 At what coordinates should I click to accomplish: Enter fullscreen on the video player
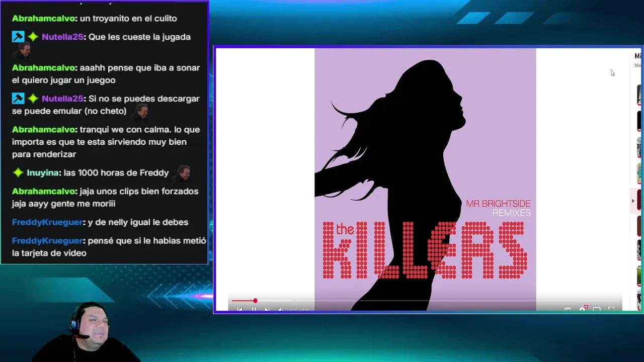click(611, 309)
